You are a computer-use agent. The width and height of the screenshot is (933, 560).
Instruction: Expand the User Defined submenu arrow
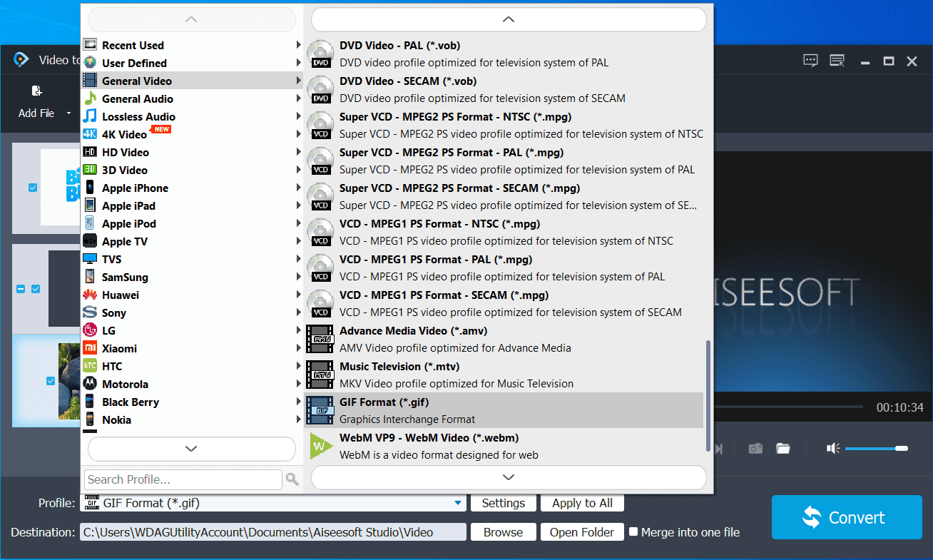[x=299, y=63]
